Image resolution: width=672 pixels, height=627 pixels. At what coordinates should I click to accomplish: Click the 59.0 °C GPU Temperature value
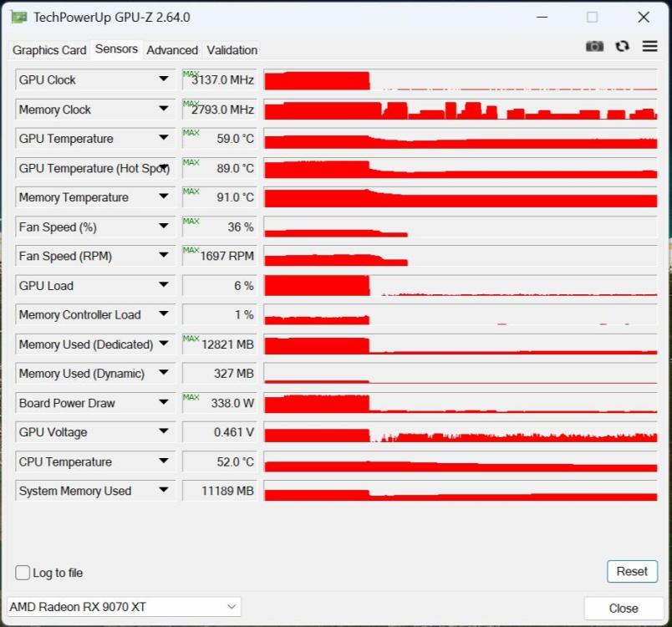click(220, 139)
